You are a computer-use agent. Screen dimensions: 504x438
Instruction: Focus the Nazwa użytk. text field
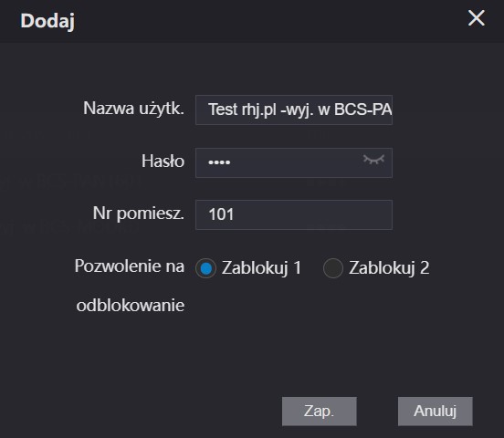click(294, 109)
